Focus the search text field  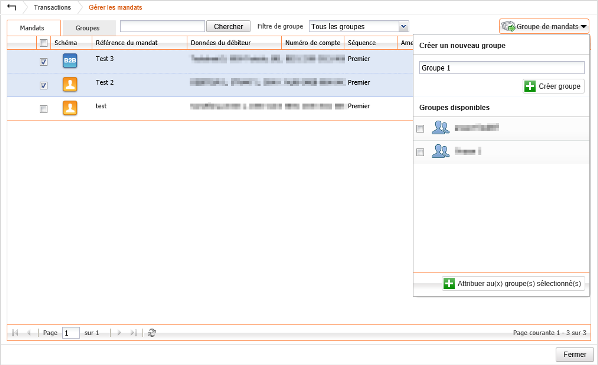pyautogui.click(x=162, y=26)
